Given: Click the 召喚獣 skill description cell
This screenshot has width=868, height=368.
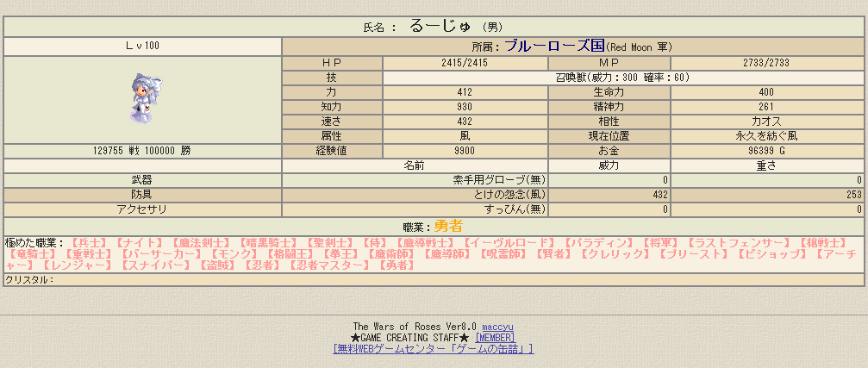Looking at the screenshot, I should 622,78.
